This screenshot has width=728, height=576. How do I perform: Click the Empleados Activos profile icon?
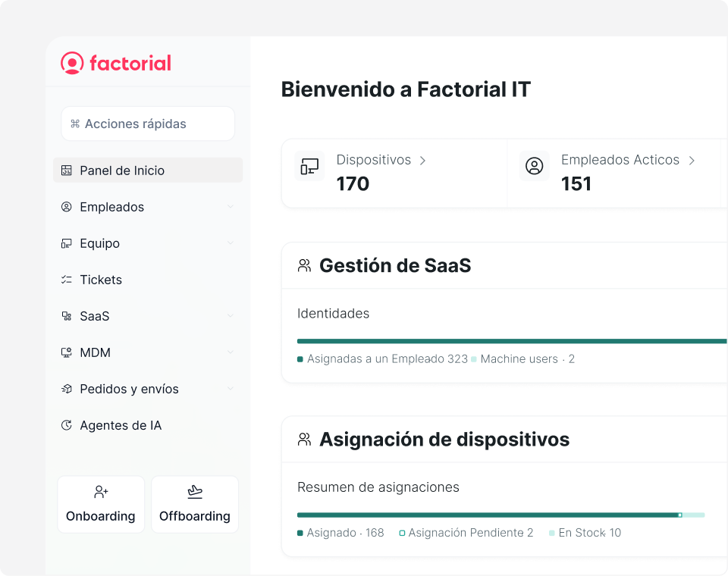(x=535, y=167)
